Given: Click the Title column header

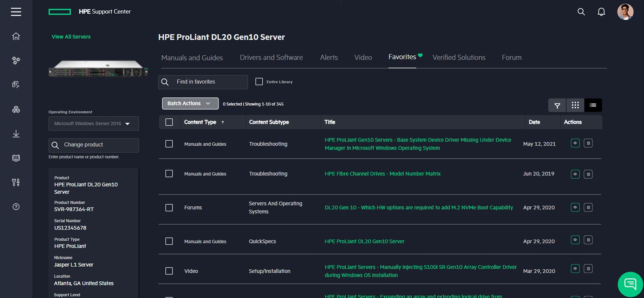Looking at the screenshot, I should click(x=330, y=122).
